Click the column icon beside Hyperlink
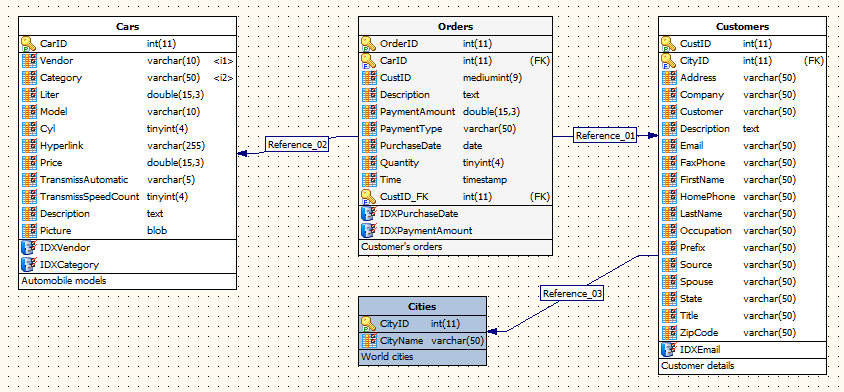844x392 pixels. pos(29,146)
